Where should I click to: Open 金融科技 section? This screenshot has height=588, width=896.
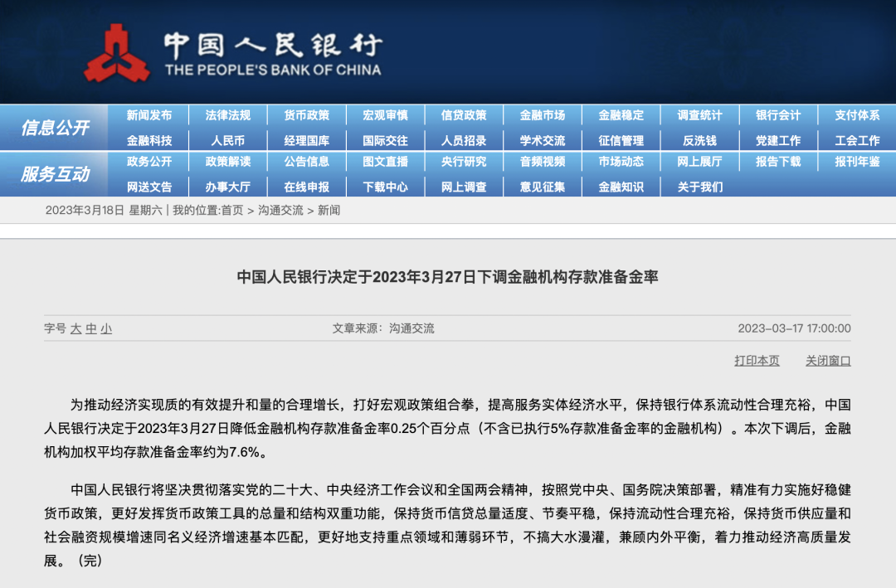click(149, 140)
